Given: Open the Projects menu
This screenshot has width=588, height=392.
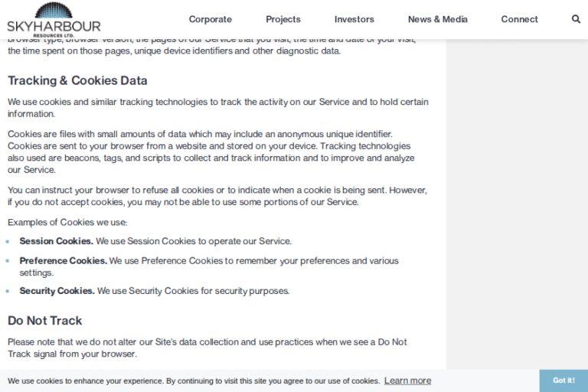Looking at the screenshot, I should (283, 19).
